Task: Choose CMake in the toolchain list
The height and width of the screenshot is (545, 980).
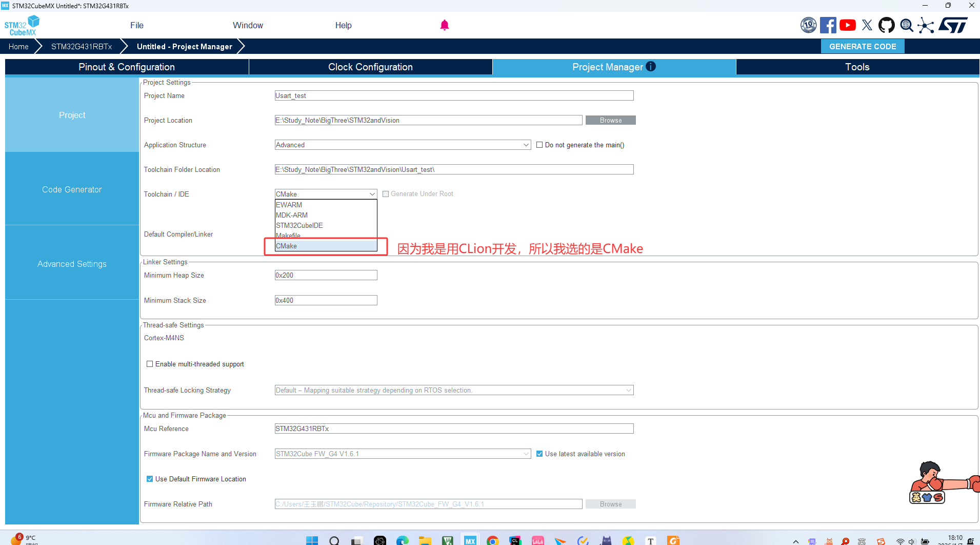Action: coord(326,246)
